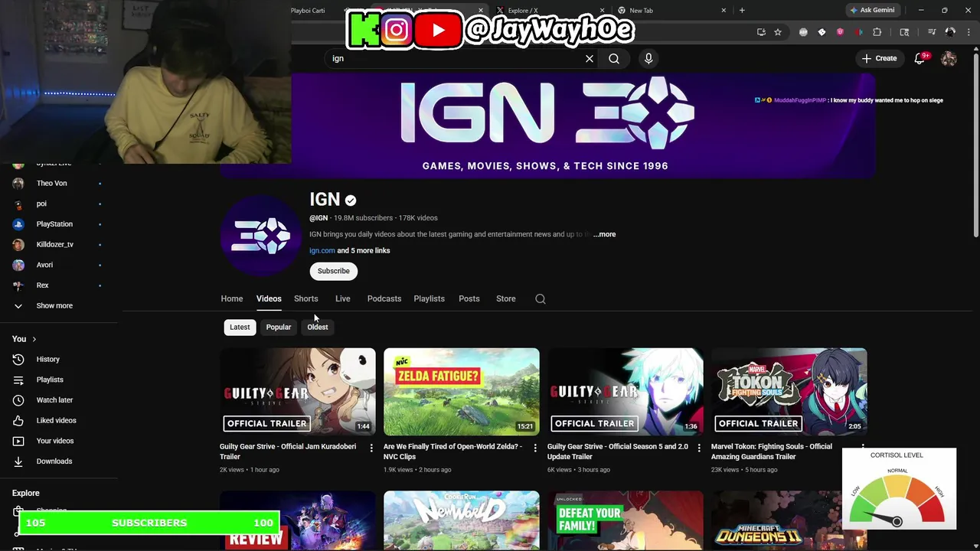Clear the search box with the X icon
980x551 pixels.
[x=590, y=58]
